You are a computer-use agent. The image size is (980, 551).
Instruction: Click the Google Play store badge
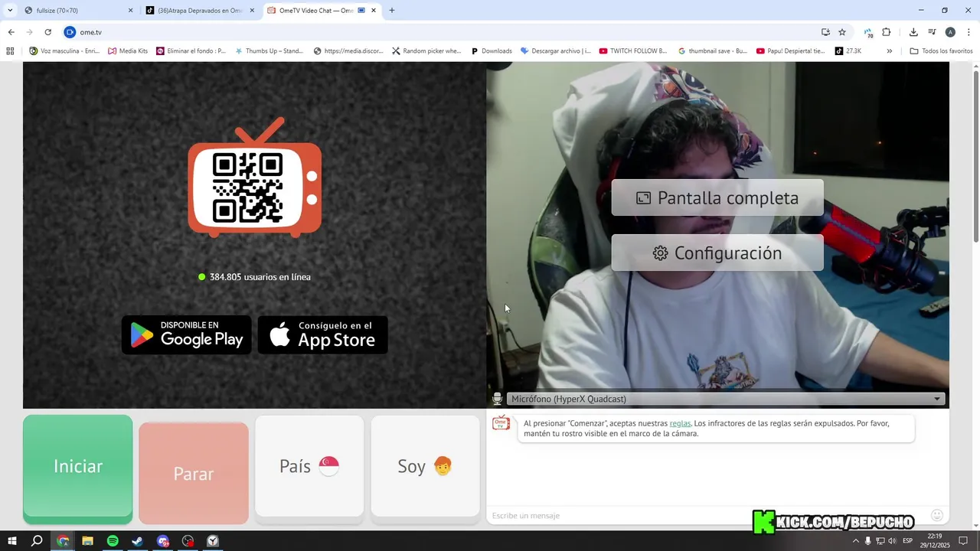click(187, 335)
